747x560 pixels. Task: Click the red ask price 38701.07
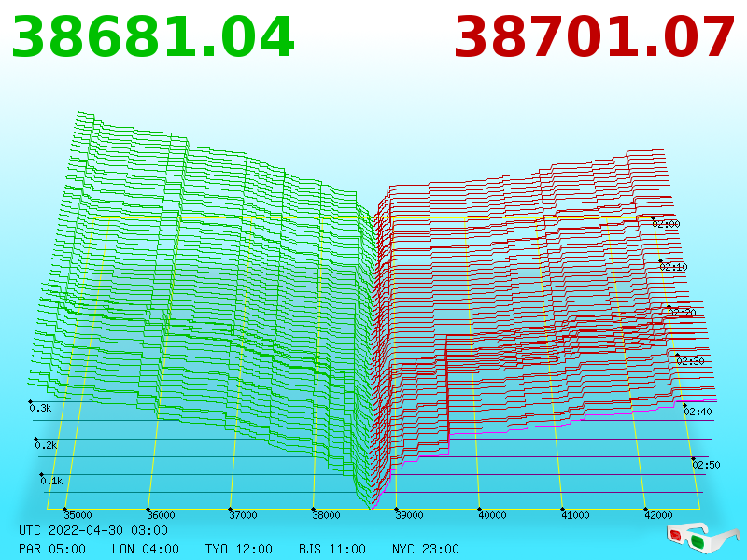(x=594, y=37)
